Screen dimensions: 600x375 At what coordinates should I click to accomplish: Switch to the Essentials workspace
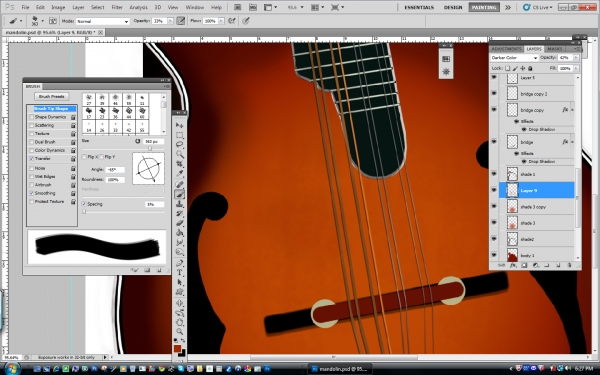[x=419, y=7]
